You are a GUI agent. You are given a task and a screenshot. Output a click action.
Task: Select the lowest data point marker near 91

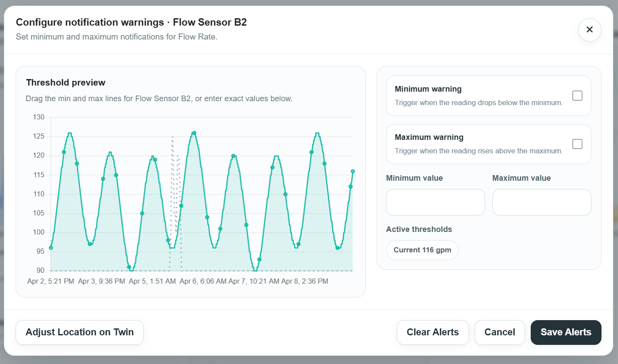pyautogui.click(x=129, y=267)
